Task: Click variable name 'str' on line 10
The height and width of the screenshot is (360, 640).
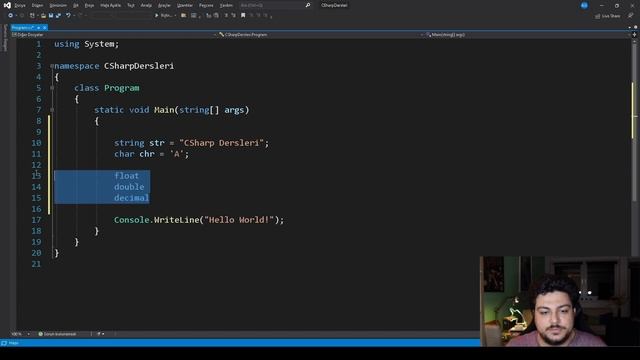Action: click(157, 143)
